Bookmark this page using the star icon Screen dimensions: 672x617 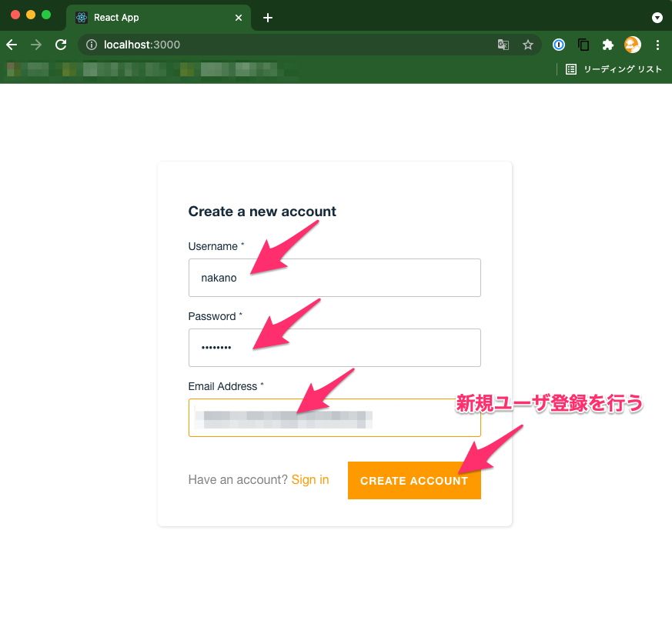point(528,45)
